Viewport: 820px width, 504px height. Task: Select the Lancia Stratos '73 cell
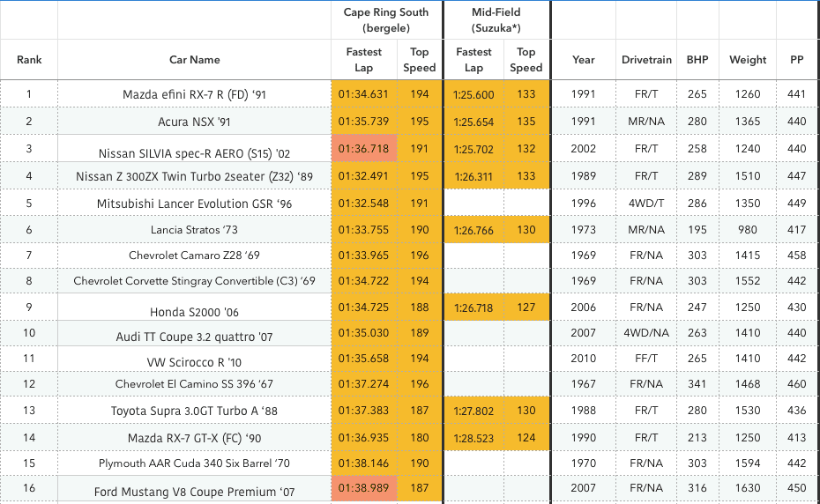pyautogui.click(x=194, y=230)
